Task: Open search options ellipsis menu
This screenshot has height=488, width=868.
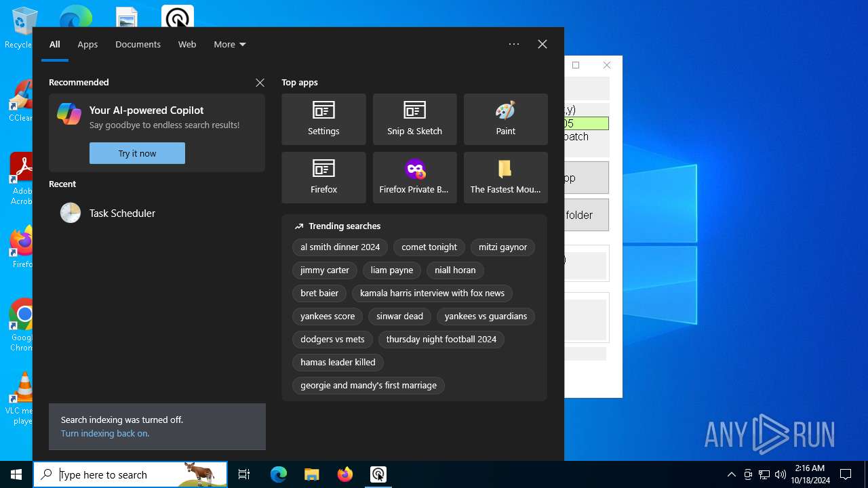Action: (x=514, y=44)
